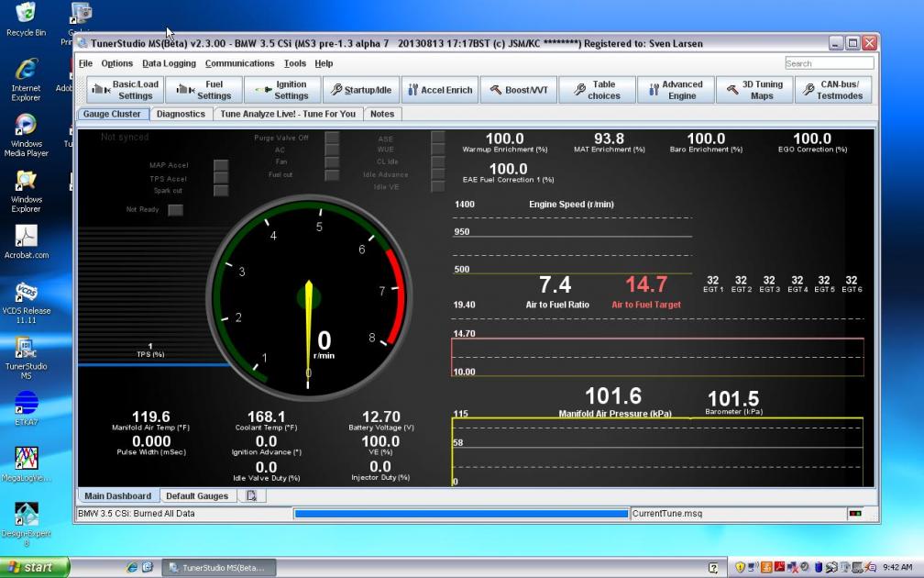
Task: Click the TPS Accel indicator light
Action: click(221, 178)
